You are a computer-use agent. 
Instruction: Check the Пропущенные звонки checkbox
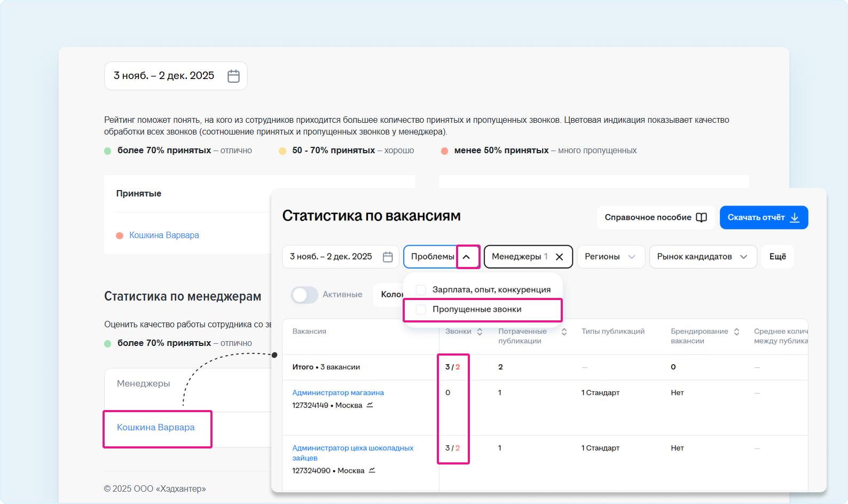[x=421, y=310]
